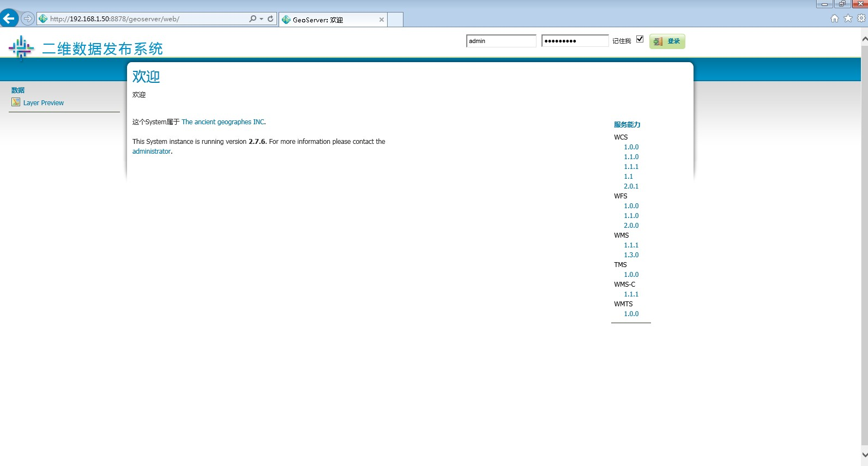Open WCS 1.0.0 capabilities link
The height and width of the screenshot is (466, 868).
coord(631,147)
